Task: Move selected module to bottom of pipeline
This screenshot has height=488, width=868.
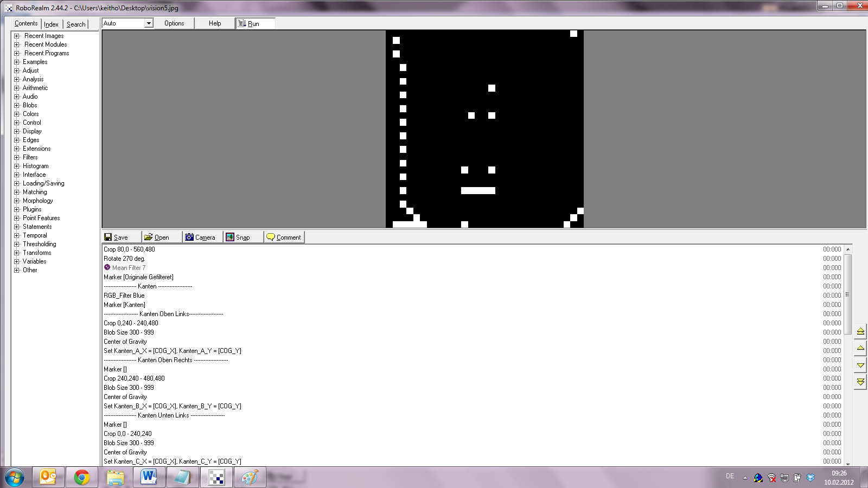Action: pos(860,382)
